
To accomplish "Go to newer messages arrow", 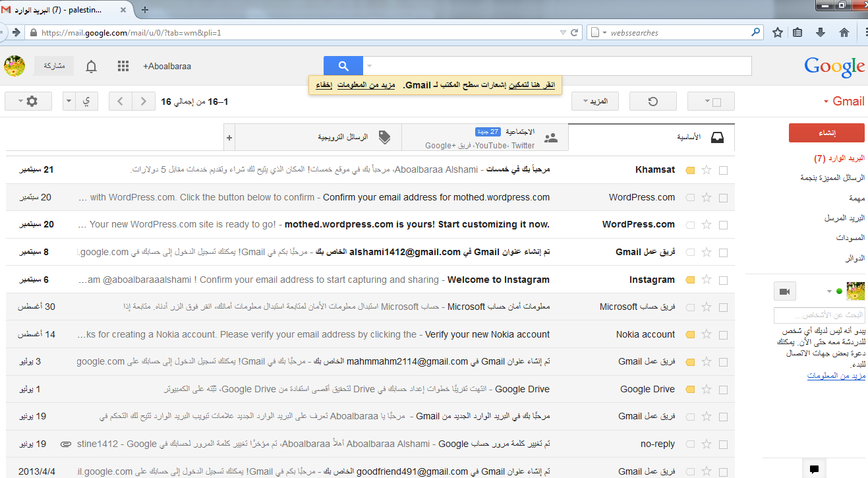I will point(143,102).
